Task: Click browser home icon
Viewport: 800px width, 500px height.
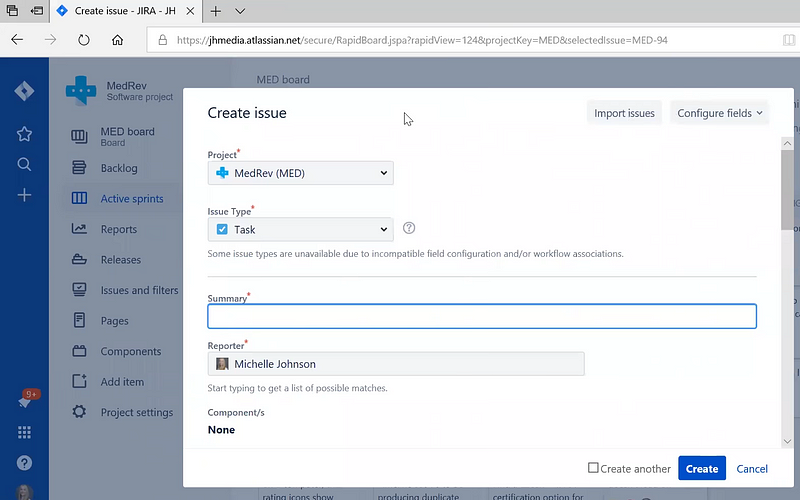Action: pyautogui.click(x=117, y=40)
